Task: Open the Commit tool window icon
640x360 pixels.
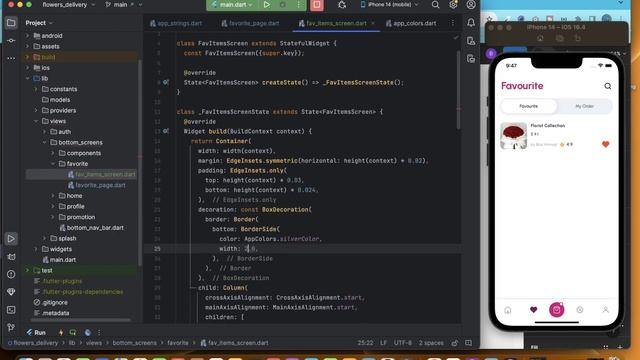Action: (11, 40)
